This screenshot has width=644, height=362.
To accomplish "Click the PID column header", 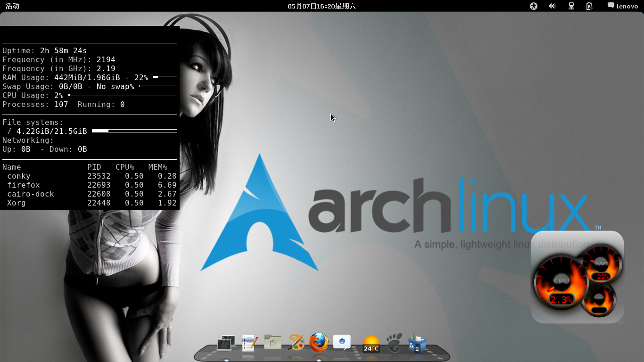I will click(x=94, y=167).
